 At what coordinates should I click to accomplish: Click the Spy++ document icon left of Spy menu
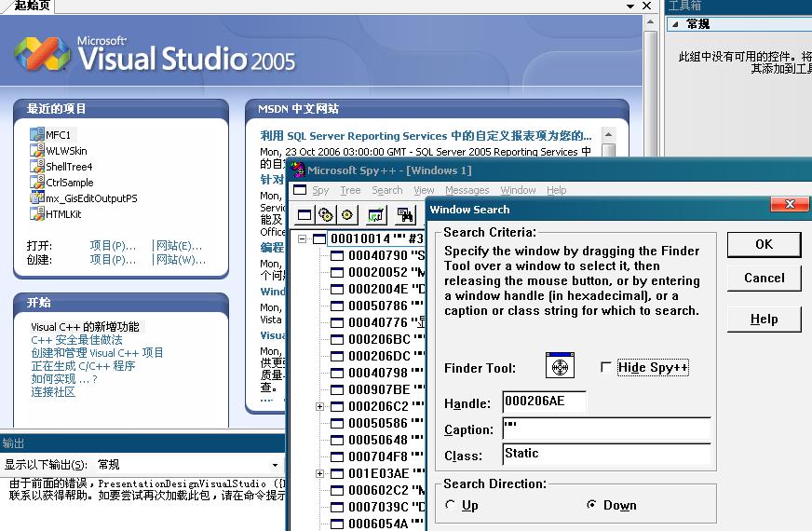pos(299,190)
